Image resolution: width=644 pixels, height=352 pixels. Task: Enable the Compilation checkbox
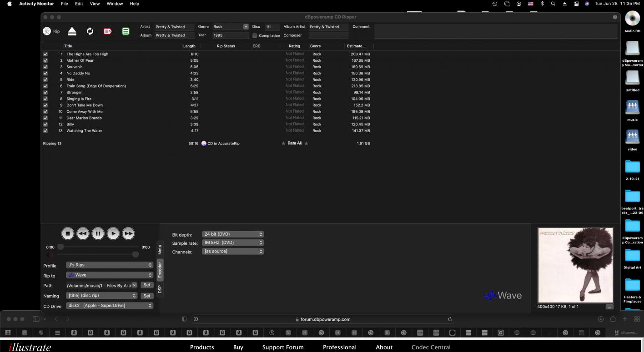tap(255, 35)
